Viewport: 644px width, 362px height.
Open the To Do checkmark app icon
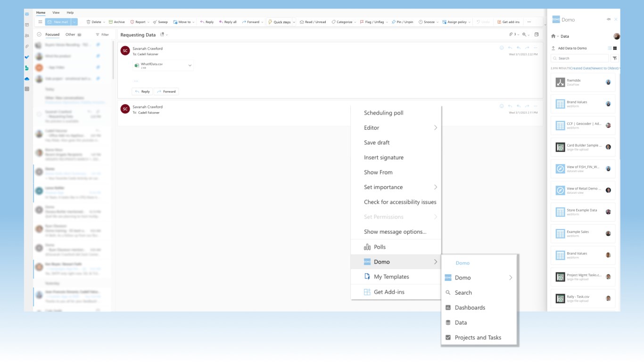27,57
